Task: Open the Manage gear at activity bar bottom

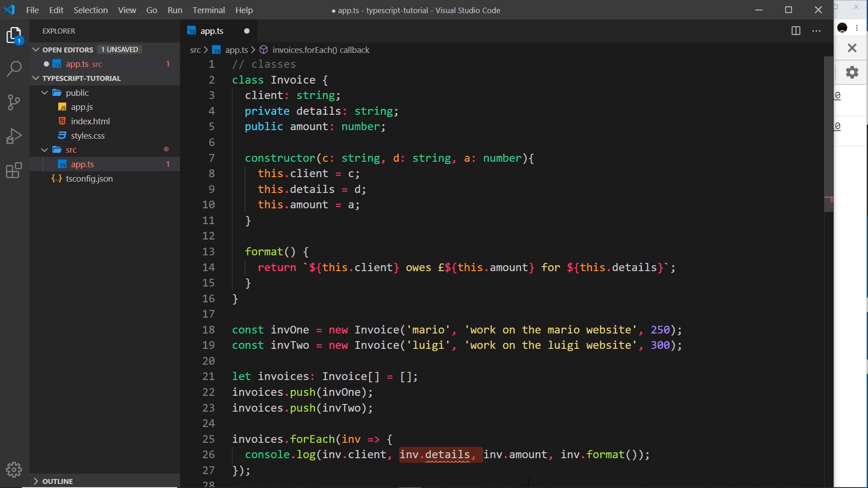Action: pos(14,470)
